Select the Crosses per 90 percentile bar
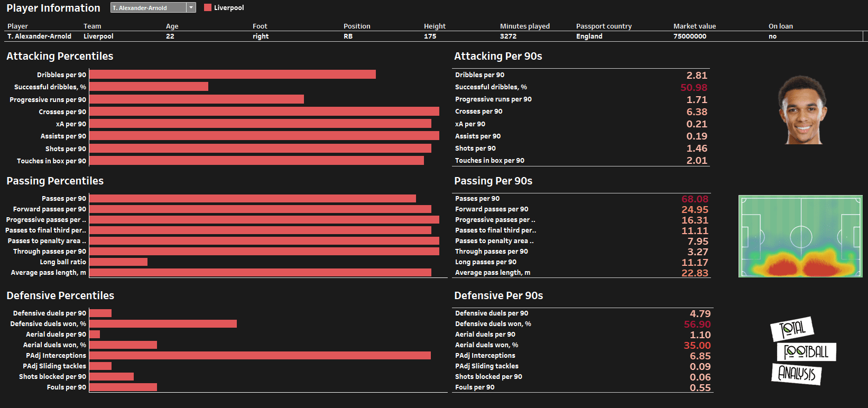 coord(264,112)
